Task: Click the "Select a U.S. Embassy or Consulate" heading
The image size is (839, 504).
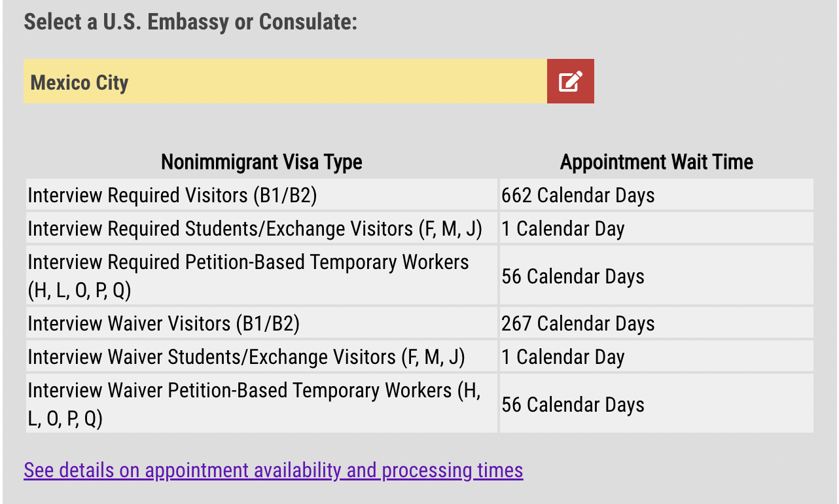Action: pos(190,22)
